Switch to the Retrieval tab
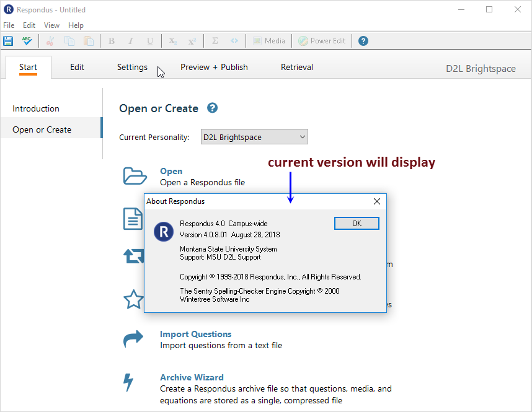The height and width of the screenshot is (412, 532). (x=297, y=67)
